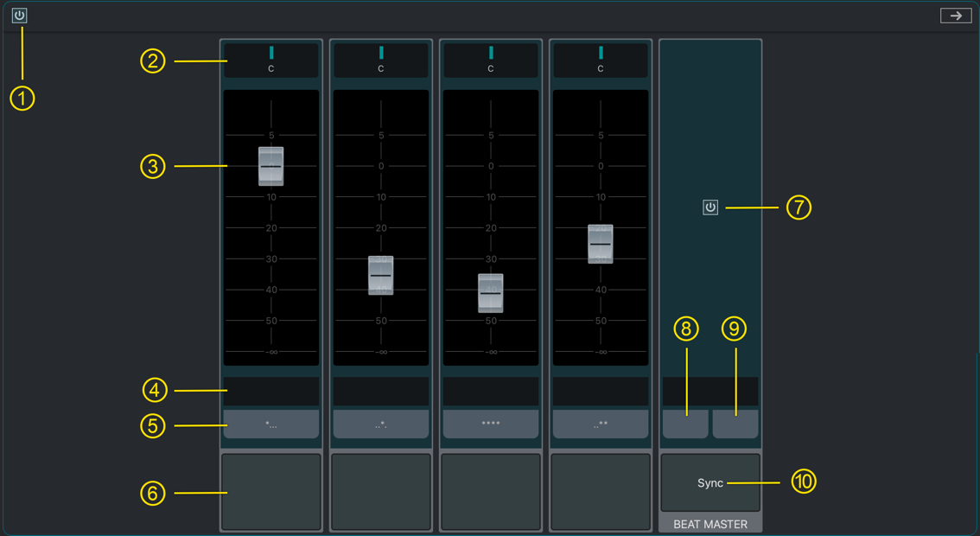Click the third channel's fader handle

click(x=491, y=293)
